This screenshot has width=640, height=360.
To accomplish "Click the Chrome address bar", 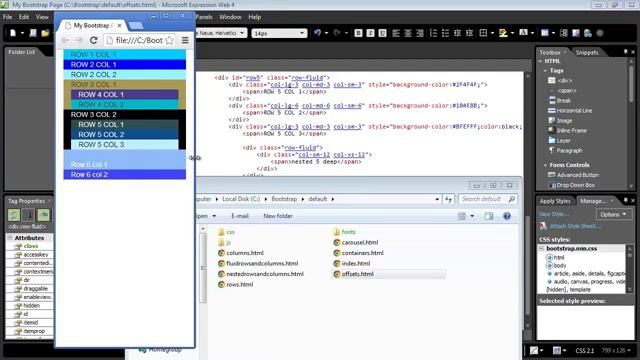I will coord(139,40).
